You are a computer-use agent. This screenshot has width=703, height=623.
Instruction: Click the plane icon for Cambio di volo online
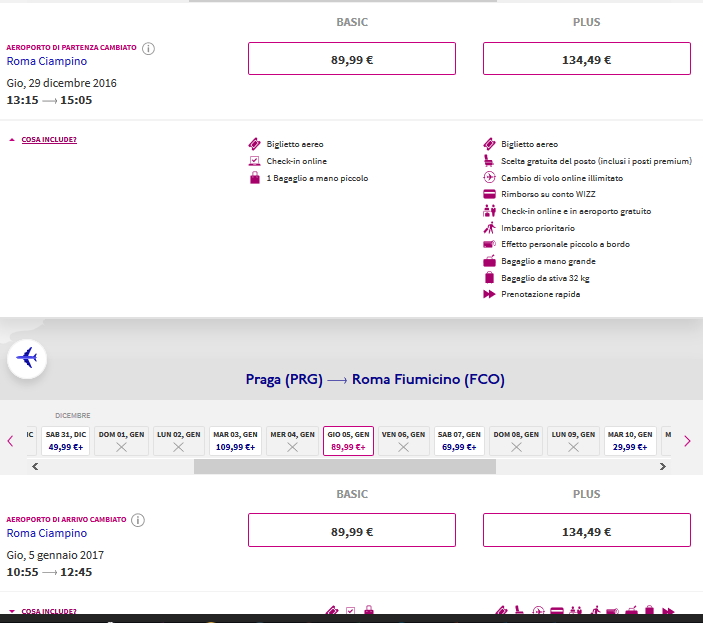[489, 178]
